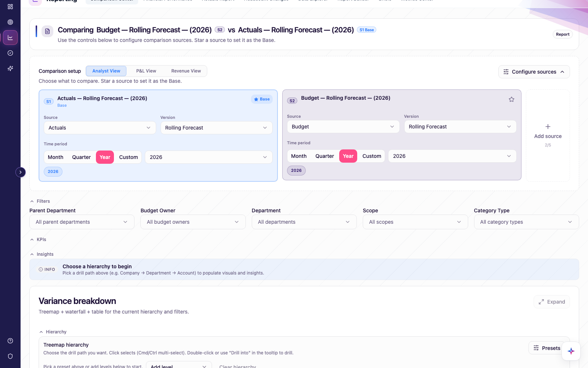The image size is (588, 368).
Task: Collapse the Filters section
Action: pyautogui.click(x=40, y=201)
